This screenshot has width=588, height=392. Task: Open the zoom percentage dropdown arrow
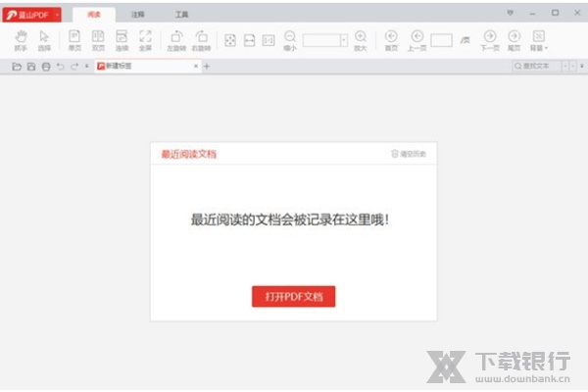344,40
